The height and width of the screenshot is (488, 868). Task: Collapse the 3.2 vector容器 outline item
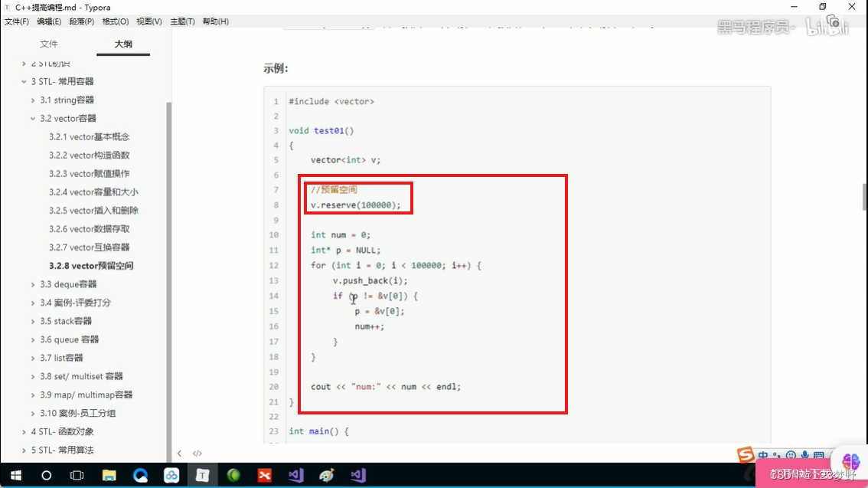click(33, 119)
